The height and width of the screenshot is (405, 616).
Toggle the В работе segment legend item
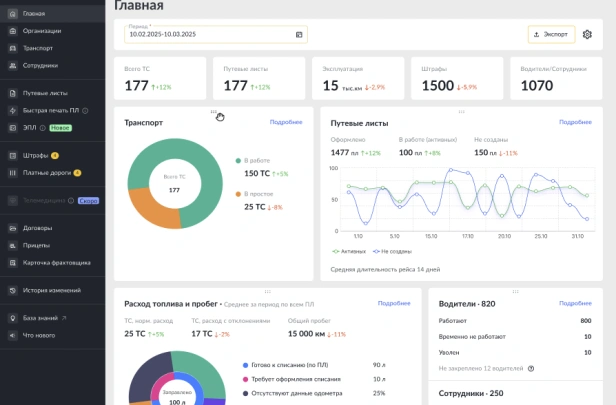coord(253,161)
